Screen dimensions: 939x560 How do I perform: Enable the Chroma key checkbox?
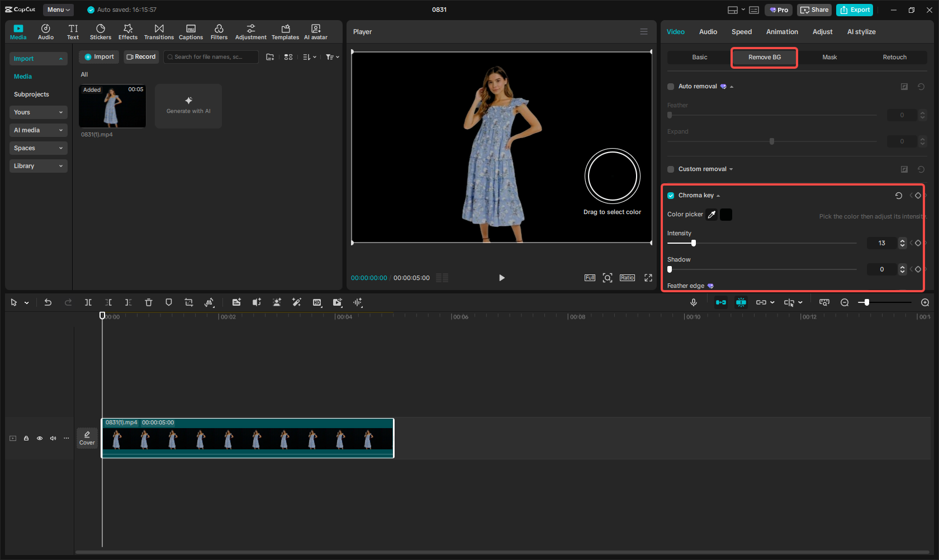pyautogui.click(x=670, y=196)
